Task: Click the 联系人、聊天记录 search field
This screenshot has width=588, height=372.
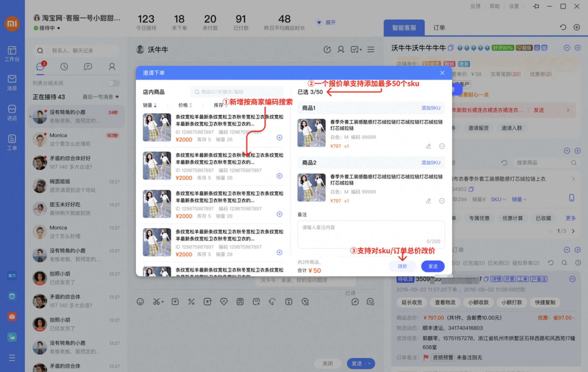Action: coord(76,51)
